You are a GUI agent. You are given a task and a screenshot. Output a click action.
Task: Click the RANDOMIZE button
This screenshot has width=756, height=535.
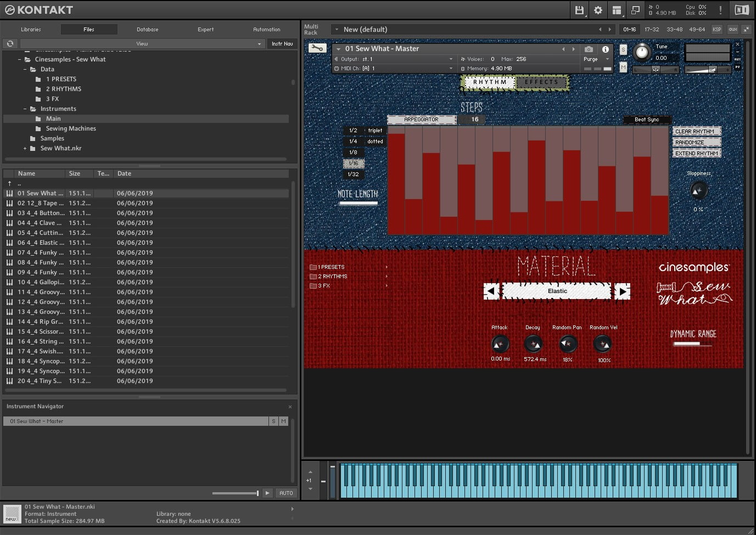(697, 142)
